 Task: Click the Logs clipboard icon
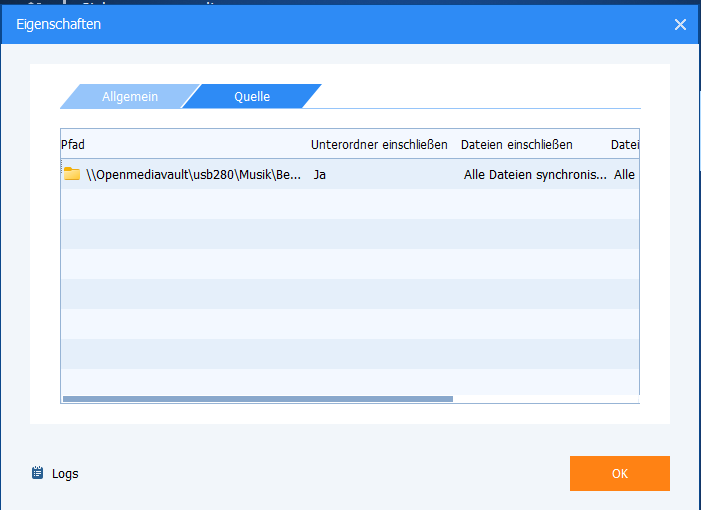click(x=38, y=473)
